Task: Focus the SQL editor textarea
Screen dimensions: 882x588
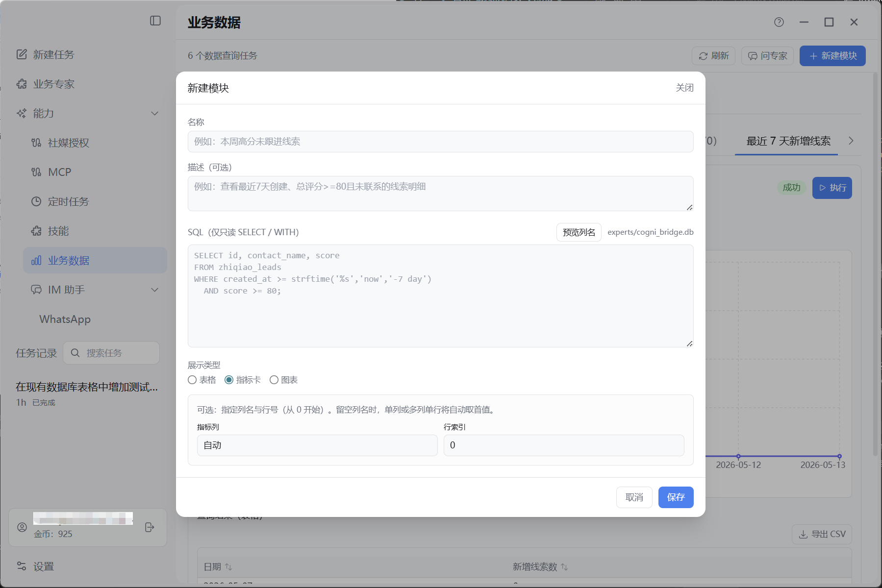Action: 440,296
